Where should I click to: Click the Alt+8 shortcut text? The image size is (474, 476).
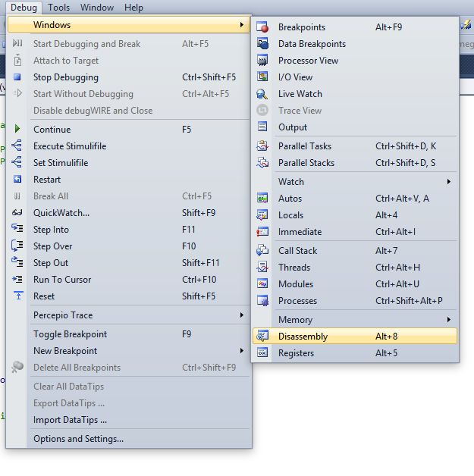click(386, 336)
